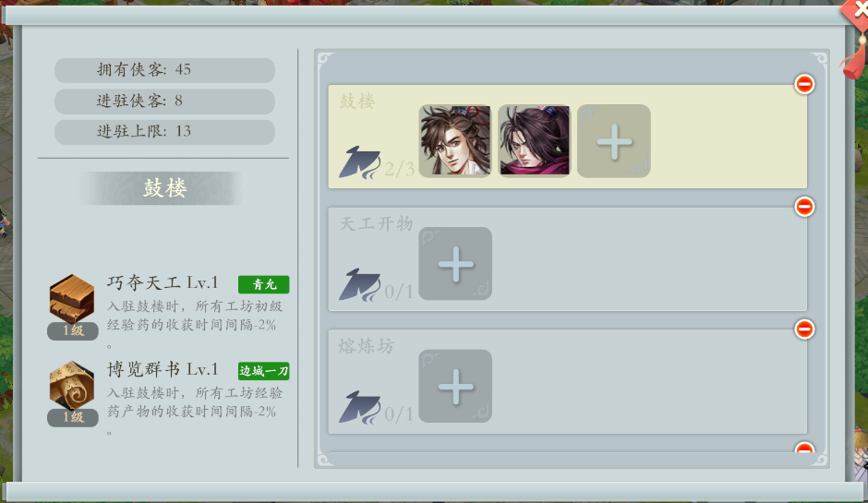Viewport: 868px width, 503px height.
Task: Click the partially visible minus button at list bottom
Action: (804, 447)
